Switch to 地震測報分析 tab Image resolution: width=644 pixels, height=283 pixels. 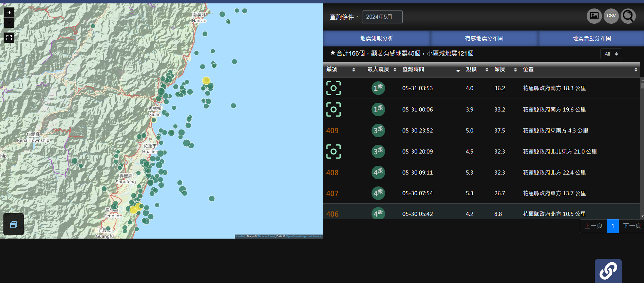[376, 38]
